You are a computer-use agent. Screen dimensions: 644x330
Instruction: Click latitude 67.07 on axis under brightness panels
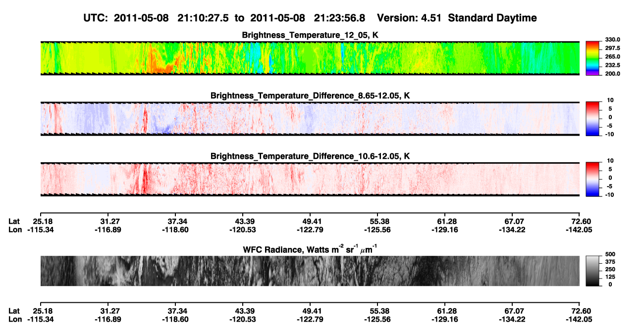[x=514, y=221]
